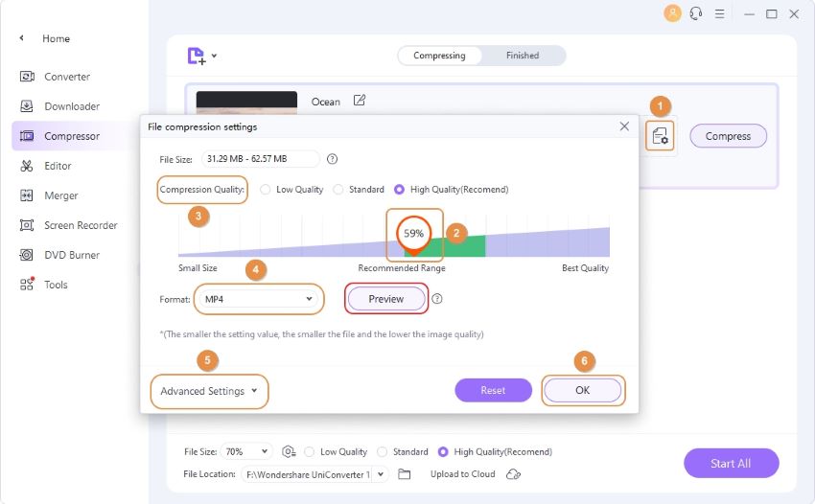Screen dimensions: 815x504
Task: Switch to the Finished tab
Action: click(x=523, y=56)
